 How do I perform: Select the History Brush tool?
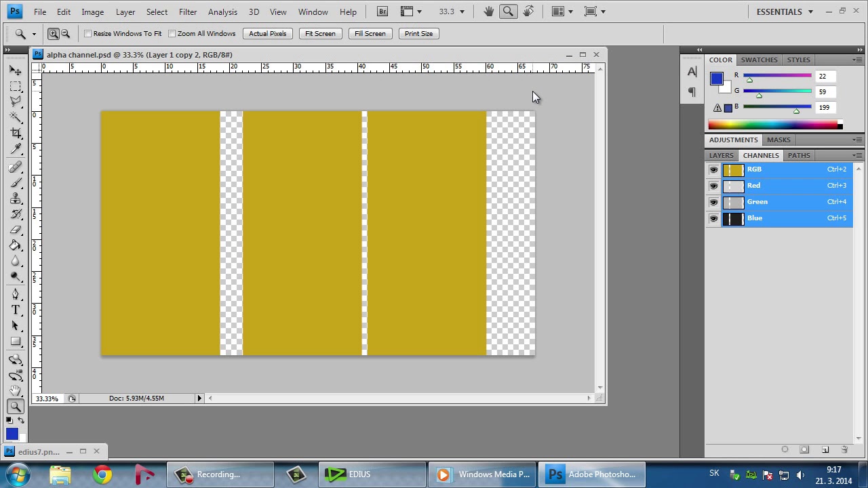(x=16, y=213)
